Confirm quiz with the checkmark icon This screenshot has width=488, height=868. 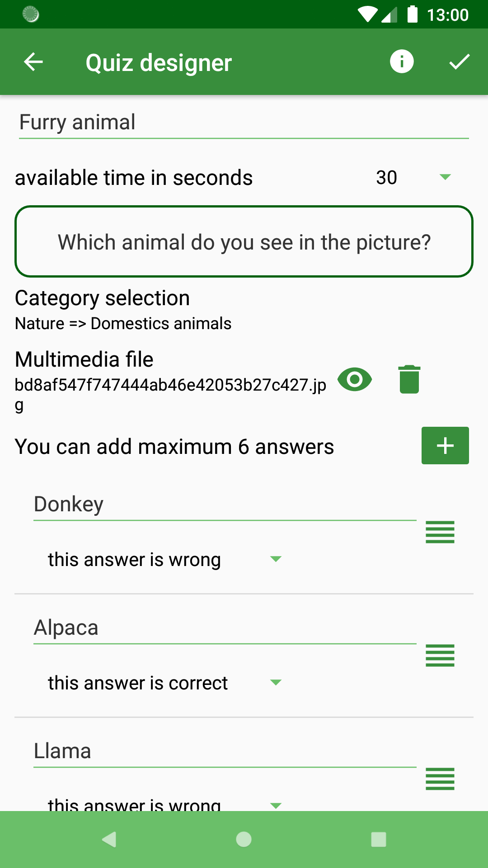(x=460, y=62)
